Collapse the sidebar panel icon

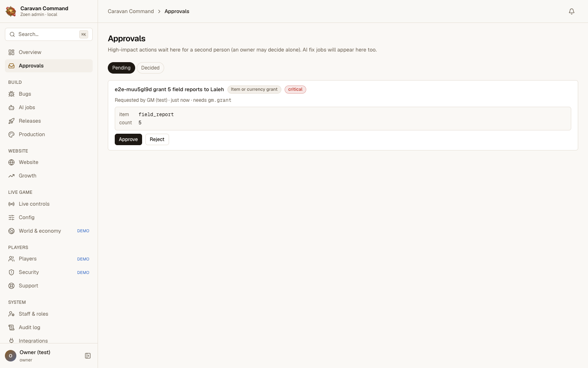88,356
